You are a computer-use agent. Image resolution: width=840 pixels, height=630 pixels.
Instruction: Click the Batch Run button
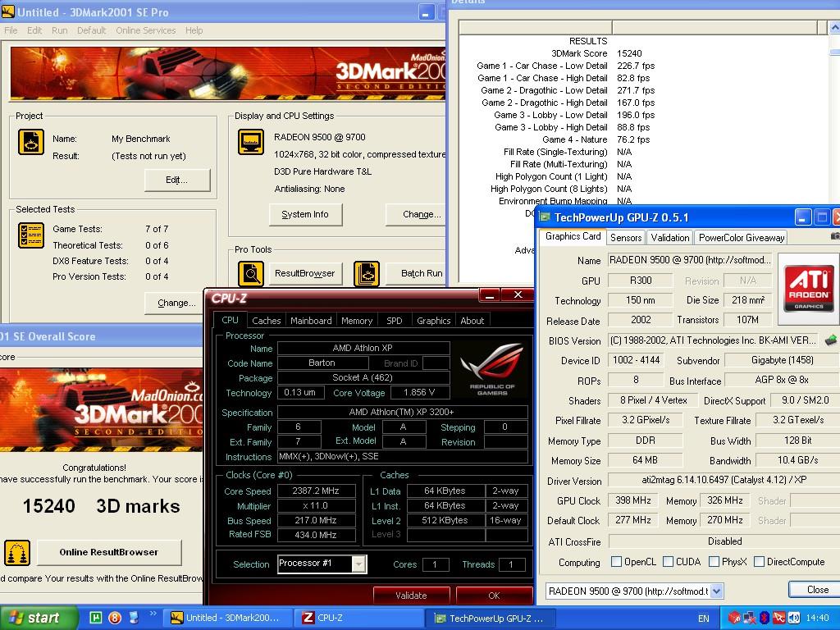pos(416,273)
